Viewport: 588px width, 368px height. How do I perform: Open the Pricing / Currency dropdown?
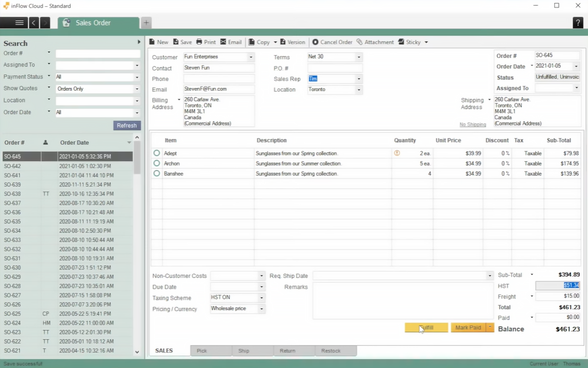click(x=261, y=309)
